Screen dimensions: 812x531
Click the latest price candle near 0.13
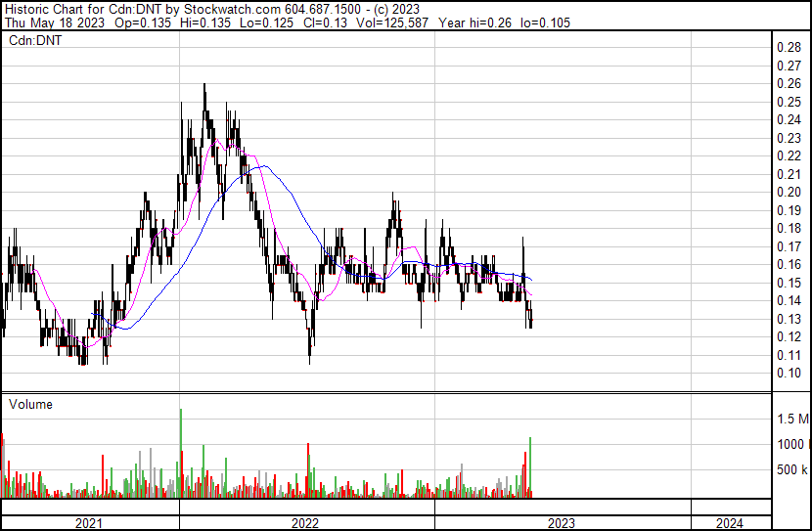click(x=531, y=319)
